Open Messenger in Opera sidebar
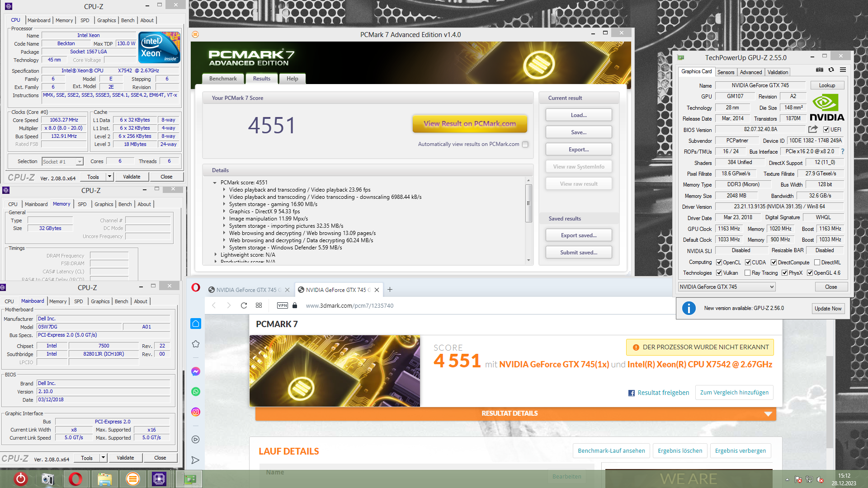 coord(196,371)
